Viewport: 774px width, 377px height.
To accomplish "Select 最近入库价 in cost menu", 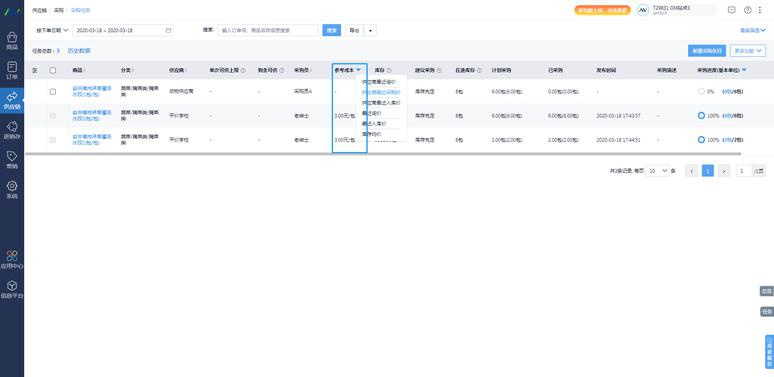I will point(374,123).
